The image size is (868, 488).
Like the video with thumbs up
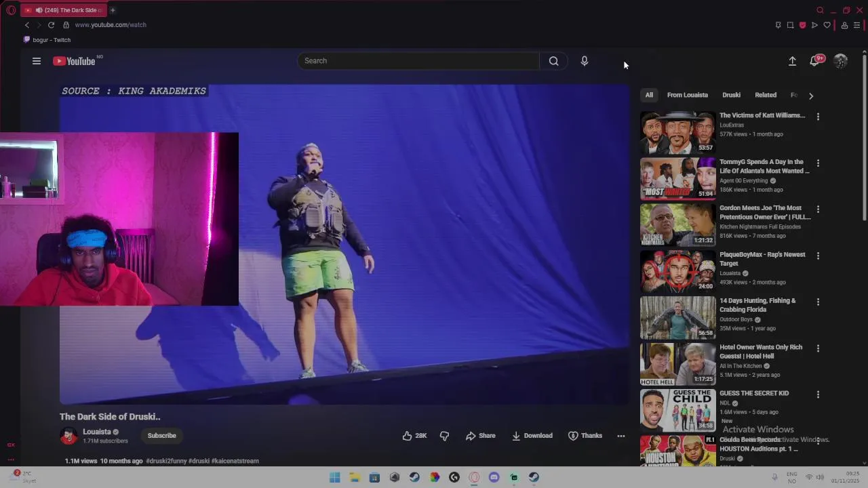tap(414, 436)
